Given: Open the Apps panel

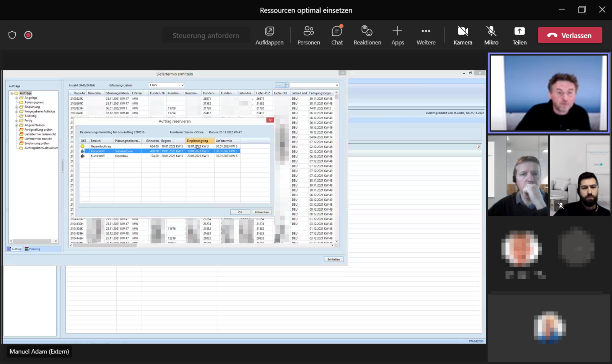Looking at the screenshot, I should (397, 35).
